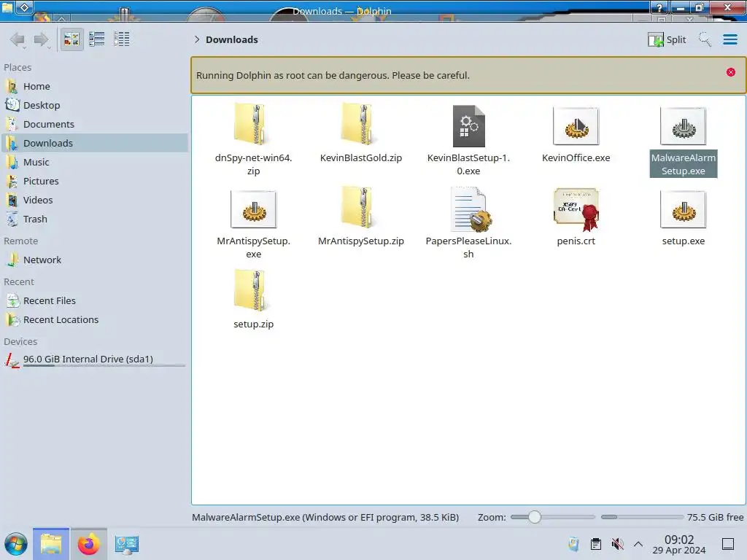The image size is (747, 560).
Task: Click the Downloads breadcrumb label
Action: pos(232,39)
